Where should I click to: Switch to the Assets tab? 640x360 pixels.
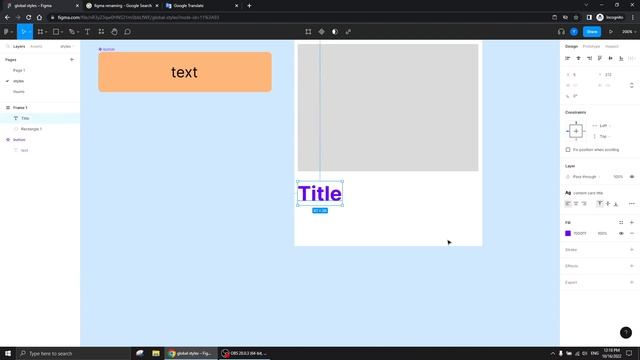coord(36,47)
